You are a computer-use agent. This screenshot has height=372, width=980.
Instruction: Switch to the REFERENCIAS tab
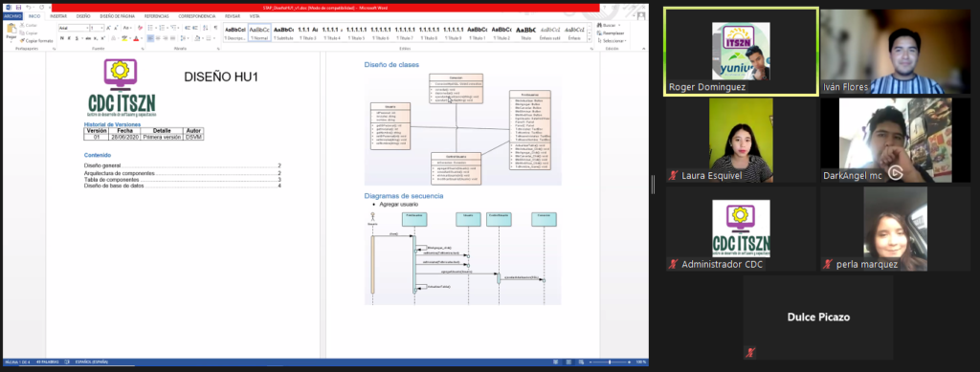tap(156, 16)
